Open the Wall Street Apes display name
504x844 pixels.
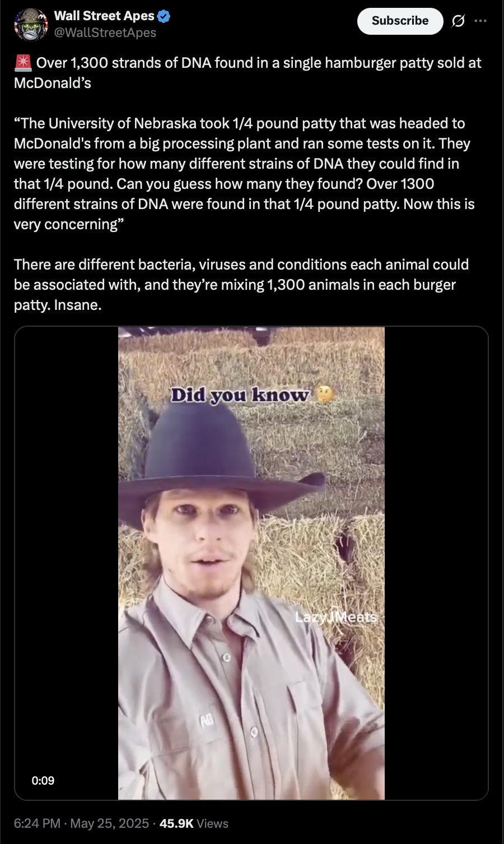click(x=104, y=16)
